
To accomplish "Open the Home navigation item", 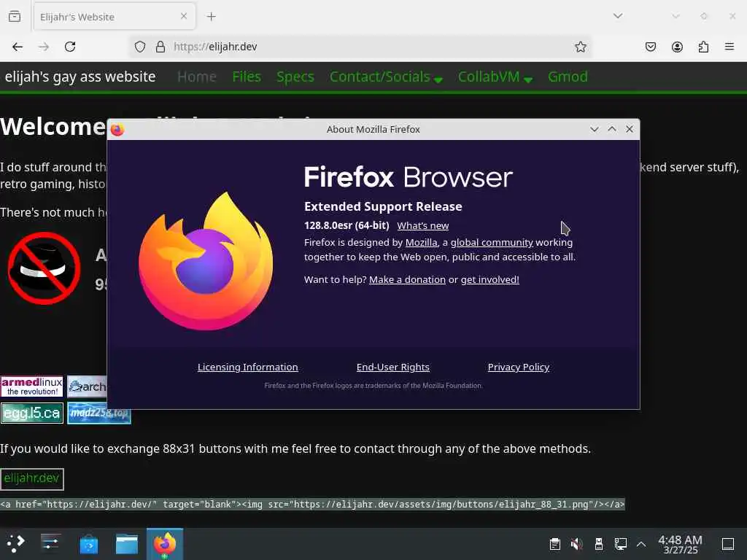I will click(x=197, y=77).
